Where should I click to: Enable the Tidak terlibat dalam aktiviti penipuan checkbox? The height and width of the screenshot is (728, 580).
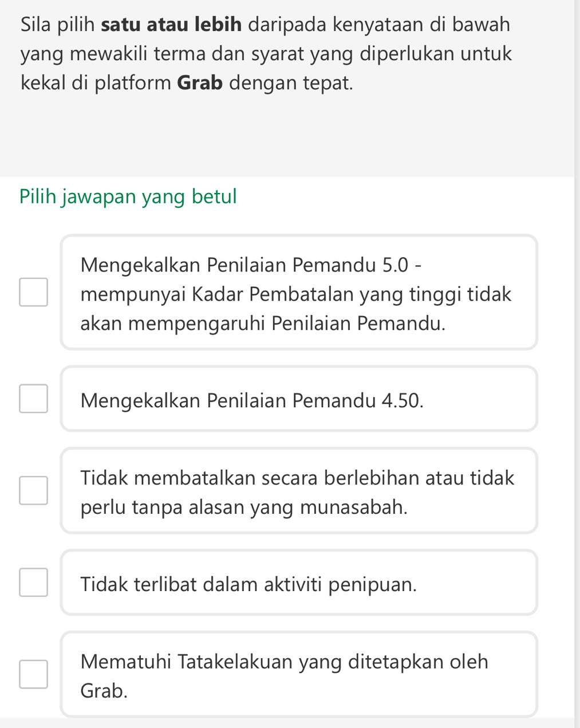click(33, 583)
